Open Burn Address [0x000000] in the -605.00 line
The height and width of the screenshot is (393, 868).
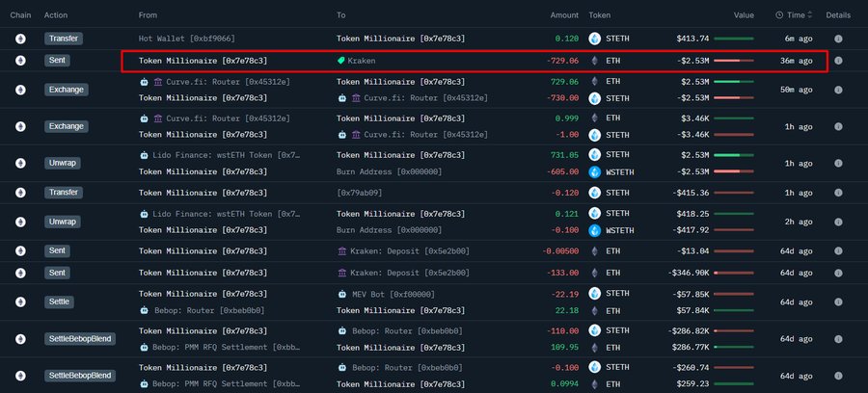[390, 171]
